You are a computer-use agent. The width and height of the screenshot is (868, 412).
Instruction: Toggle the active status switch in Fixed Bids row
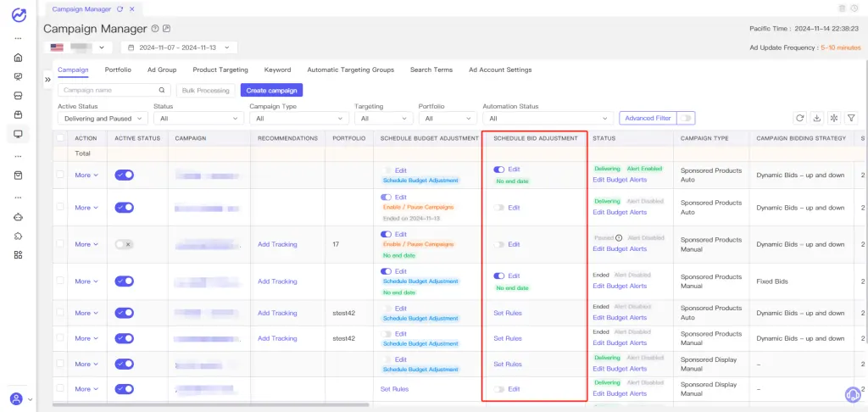click(x=124, y=281)
